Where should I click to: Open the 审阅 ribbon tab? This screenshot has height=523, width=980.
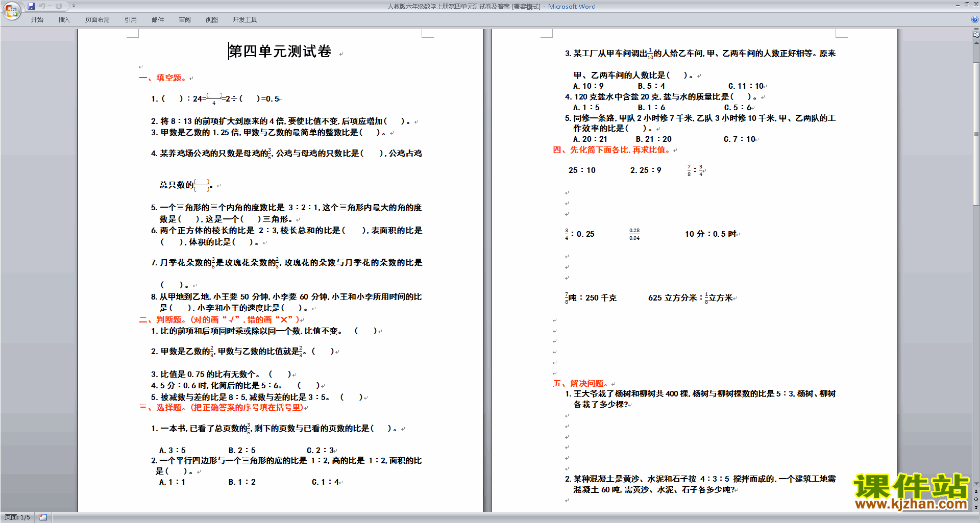(x=185, y=20)
